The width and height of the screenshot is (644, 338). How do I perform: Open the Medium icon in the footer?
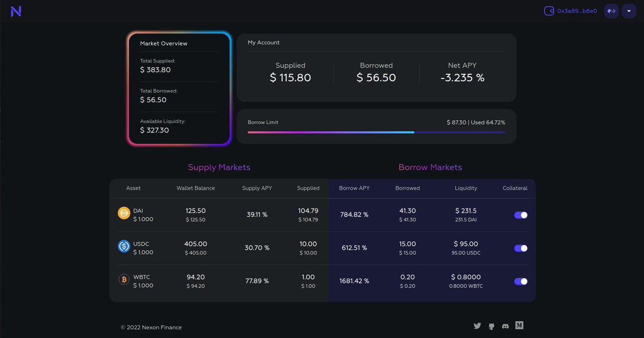pos(519,325)
